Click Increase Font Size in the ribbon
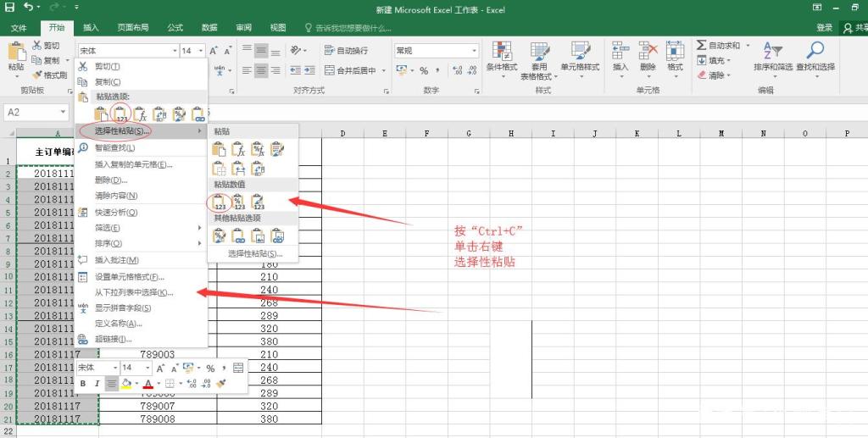868x438 pixels. 214,50
